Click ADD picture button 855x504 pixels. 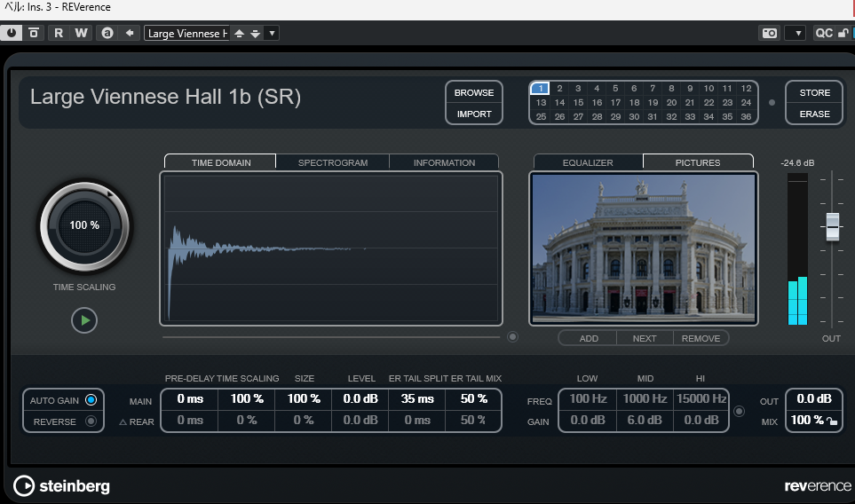point(589,338)
